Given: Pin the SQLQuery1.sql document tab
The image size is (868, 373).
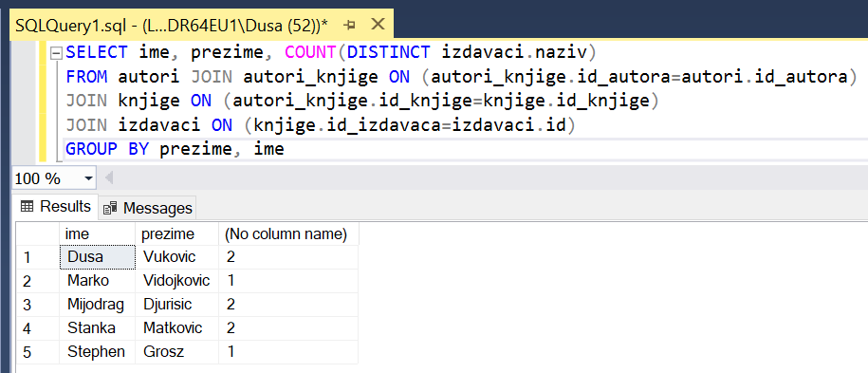Looking at the screenshot, I should (x=349, y=25).
